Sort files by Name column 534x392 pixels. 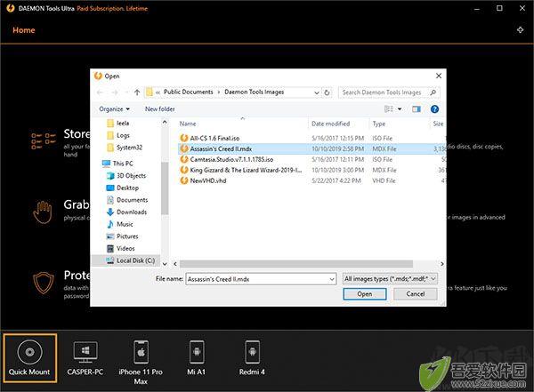point(188,124)
